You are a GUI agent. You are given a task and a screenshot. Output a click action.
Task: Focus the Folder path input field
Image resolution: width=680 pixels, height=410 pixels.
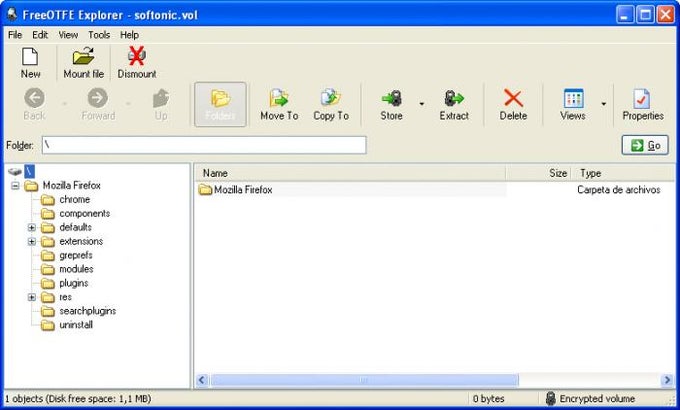tap(204, 145)
